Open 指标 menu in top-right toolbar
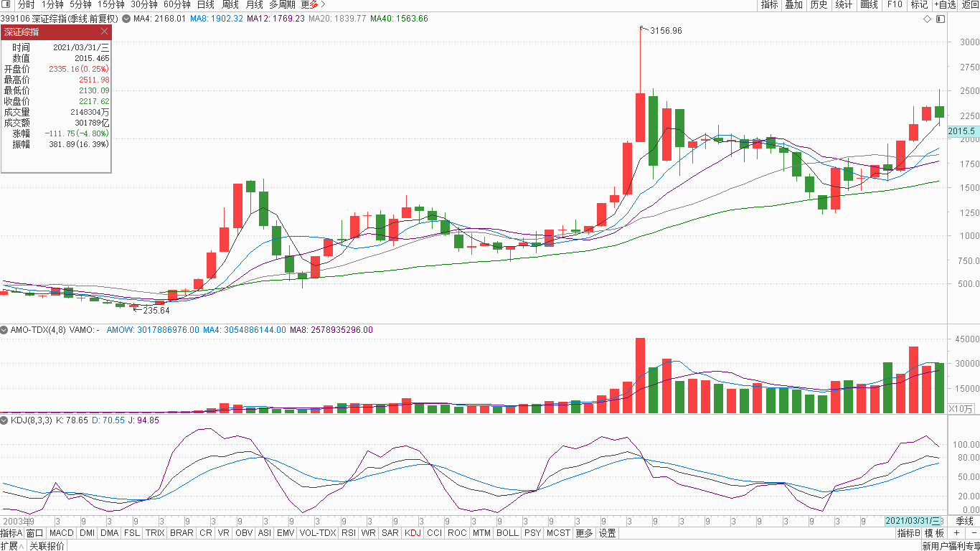This screenshot has height=551, width=980. pyautogui.click(x=769, y=4)
